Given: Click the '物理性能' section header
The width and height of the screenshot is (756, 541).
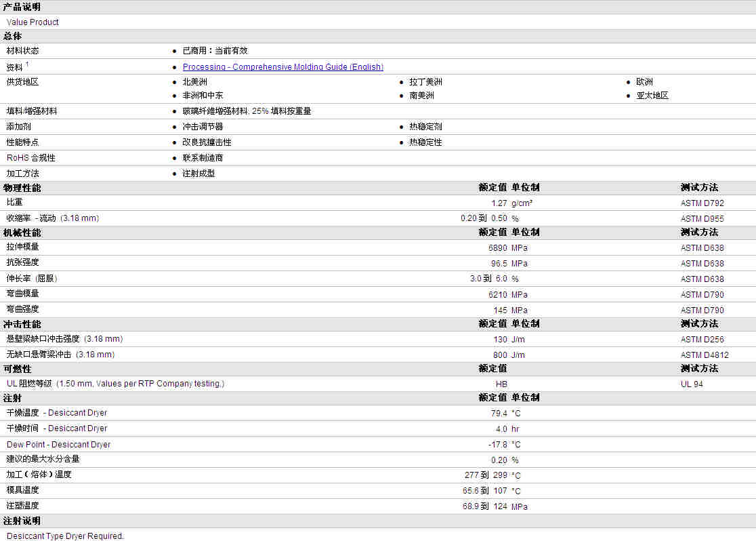Looking at the screenshot, I should 22,188.
